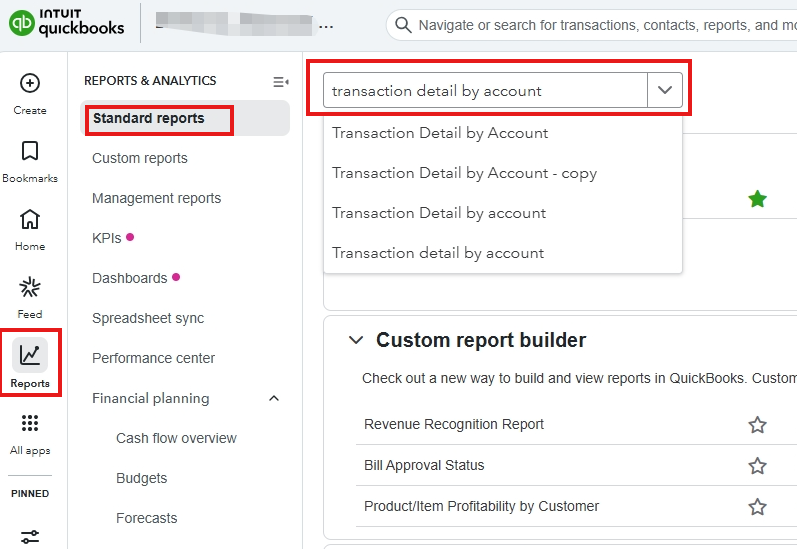Collapse the Reports & Analytics menu panel
This screenshot has height=549, width=797.
pyautogui.click(x=280, y=81)
